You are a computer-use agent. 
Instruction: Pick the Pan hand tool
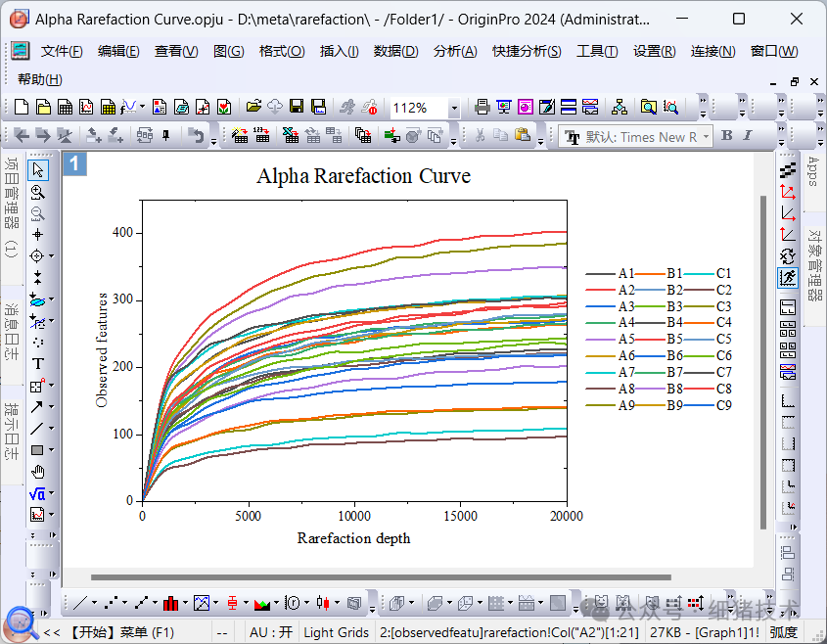[x=37, y=472]
